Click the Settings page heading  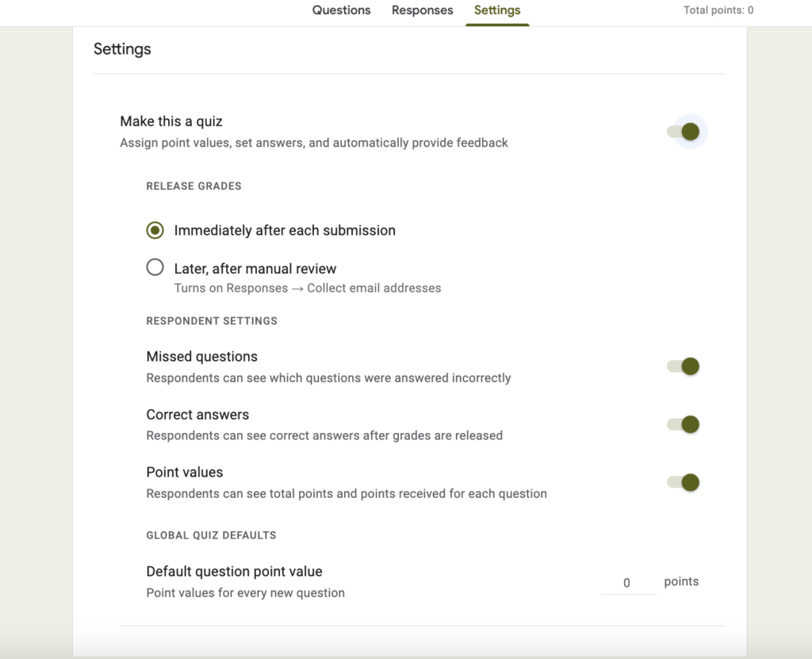[x=123, y=49]
